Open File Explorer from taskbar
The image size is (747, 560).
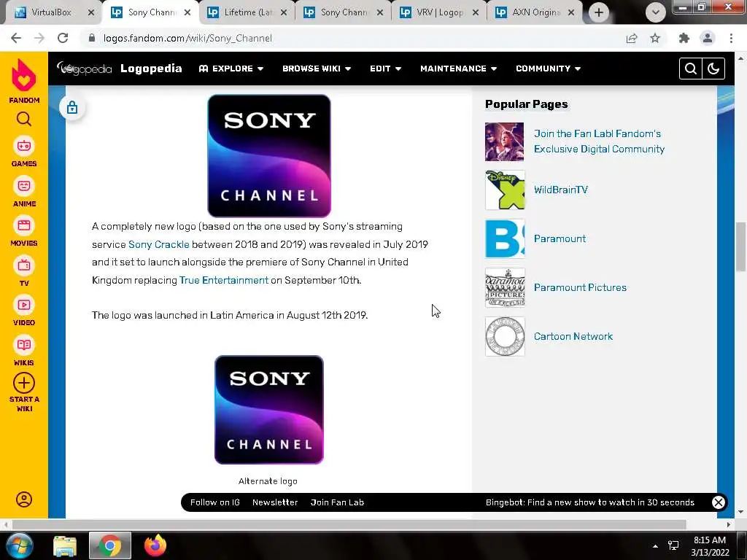[x=65, y=545]
